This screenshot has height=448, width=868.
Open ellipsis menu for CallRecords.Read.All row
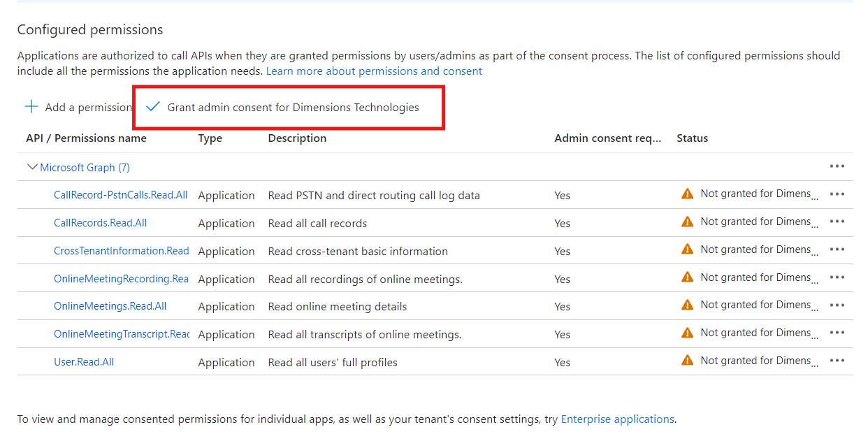(x=837, y=222)
